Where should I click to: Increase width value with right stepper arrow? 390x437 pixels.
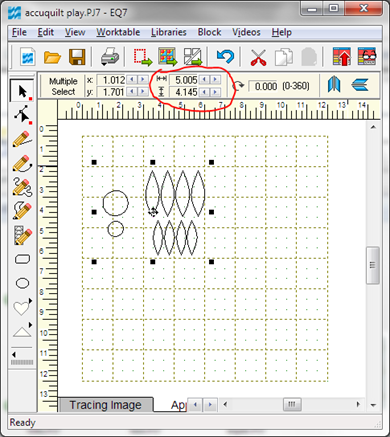point(215,79)
